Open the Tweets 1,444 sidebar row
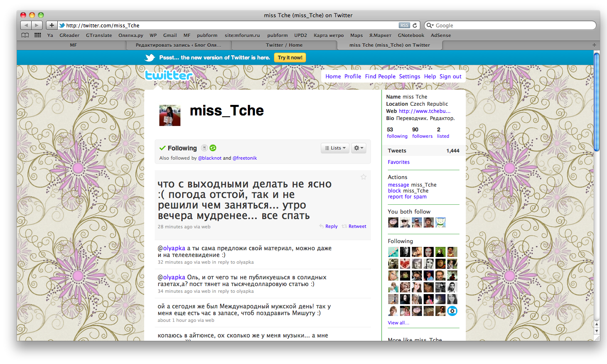This screenshot has height=364, width=607. click(x=424, y=151)
